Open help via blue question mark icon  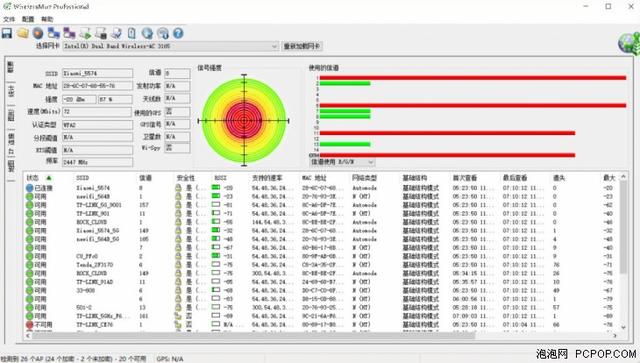pyautogui.click(x=178, y=33)
